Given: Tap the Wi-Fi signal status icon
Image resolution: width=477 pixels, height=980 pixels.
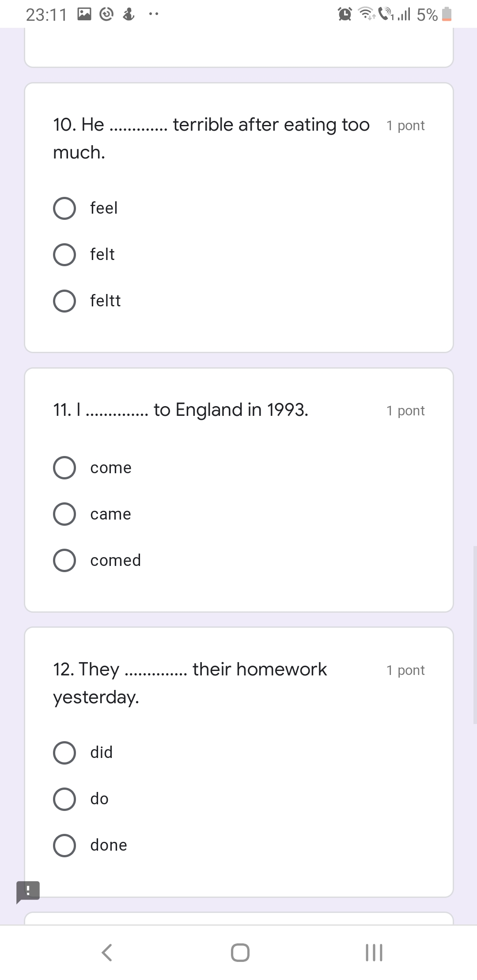Looking at the screenshot, I should click(366, 15).
